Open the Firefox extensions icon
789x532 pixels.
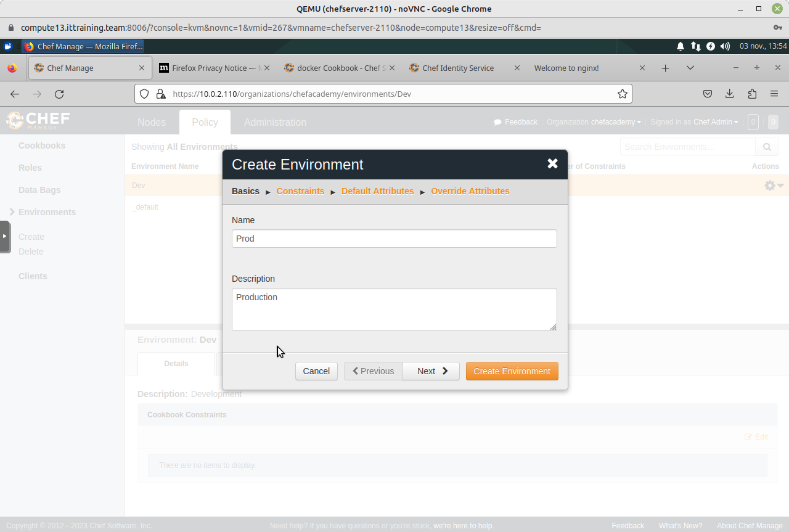(752, 94)
